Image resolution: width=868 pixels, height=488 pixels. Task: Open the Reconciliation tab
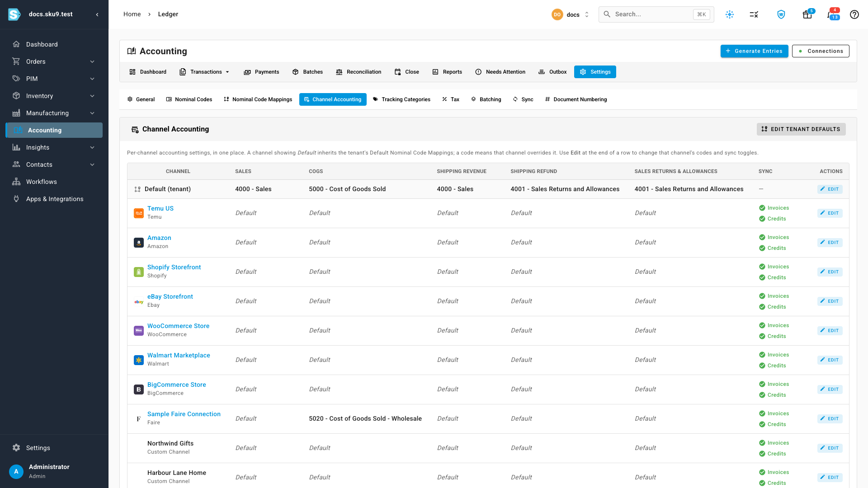[359, 72]
